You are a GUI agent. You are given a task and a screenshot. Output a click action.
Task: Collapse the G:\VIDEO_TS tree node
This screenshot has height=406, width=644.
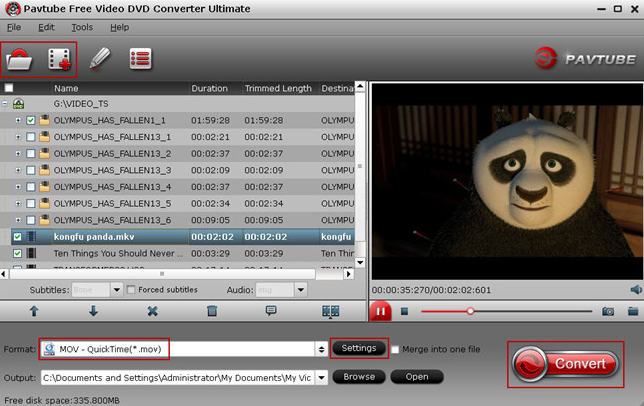point(5,103)
